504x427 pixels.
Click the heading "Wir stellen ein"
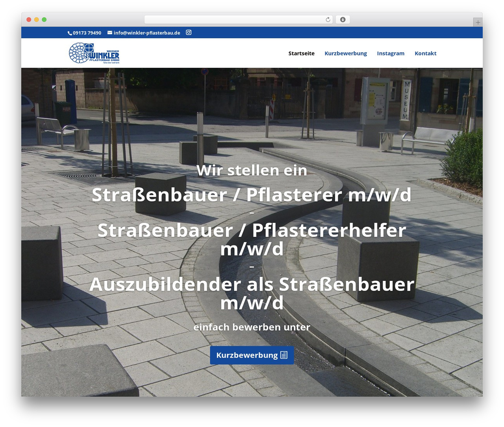point(252,170)
